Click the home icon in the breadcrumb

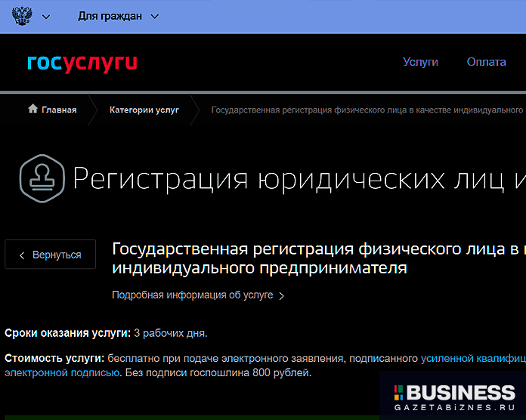click(x=32, y=110)
